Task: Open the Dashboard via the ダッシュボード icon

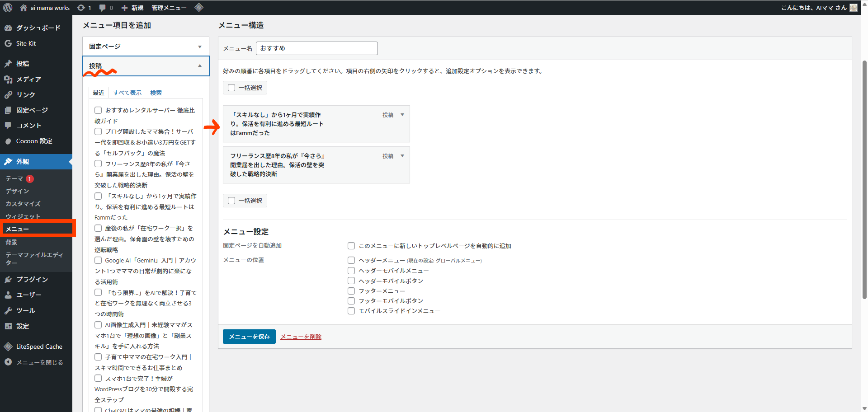Action: (x=9, y=28)
